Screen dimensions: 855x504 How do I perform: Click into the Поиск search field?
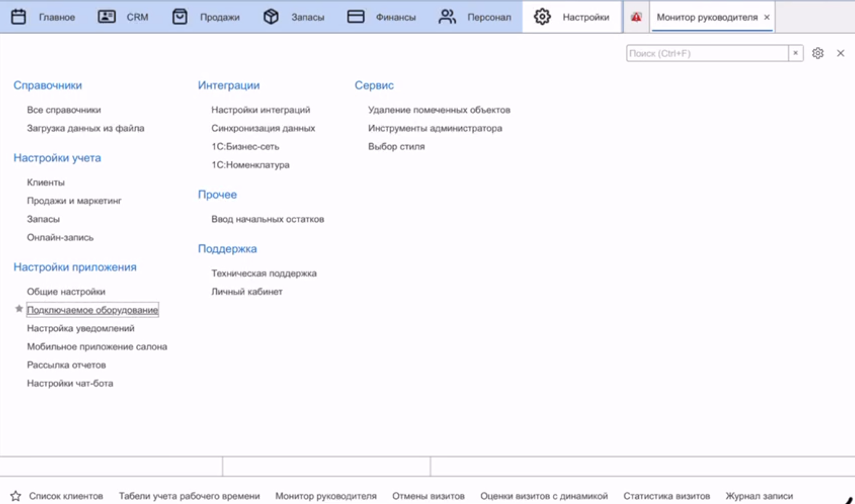707,54
